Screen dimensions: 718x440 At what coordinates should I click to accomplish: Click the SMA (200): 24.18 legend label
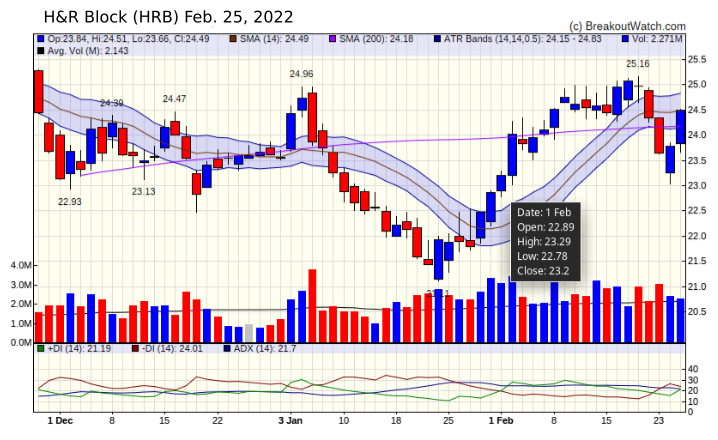pos(376,39)
